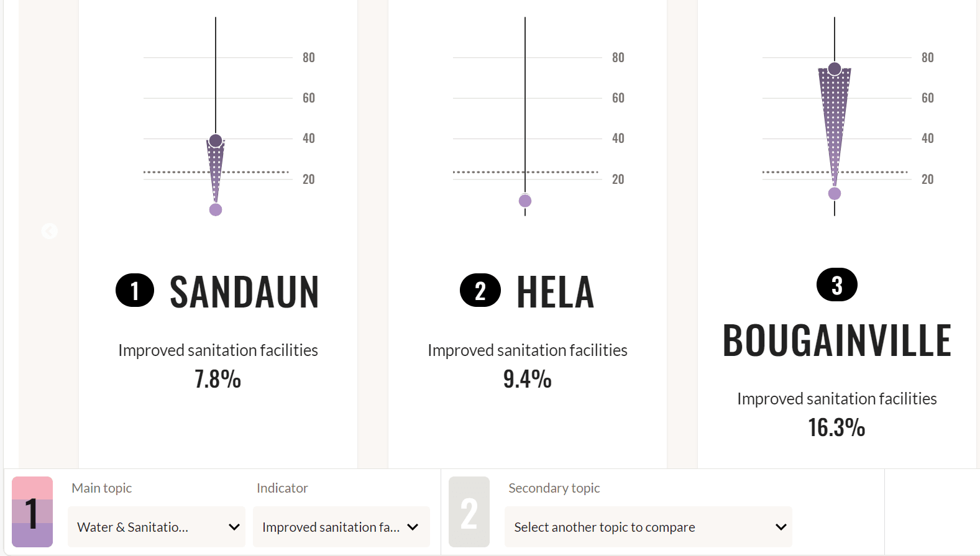
Task: Click the rank 1 badge beside Sandaun
Action: pos(135,290)
